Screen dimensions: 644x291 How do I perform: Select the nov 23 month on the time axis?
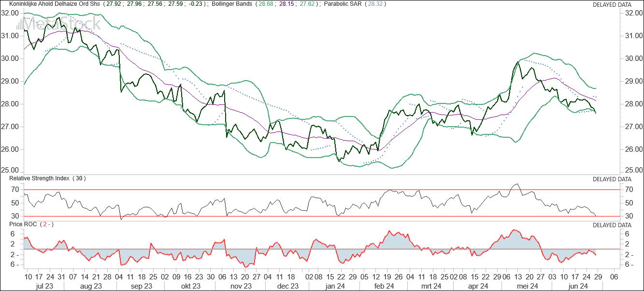241,286
